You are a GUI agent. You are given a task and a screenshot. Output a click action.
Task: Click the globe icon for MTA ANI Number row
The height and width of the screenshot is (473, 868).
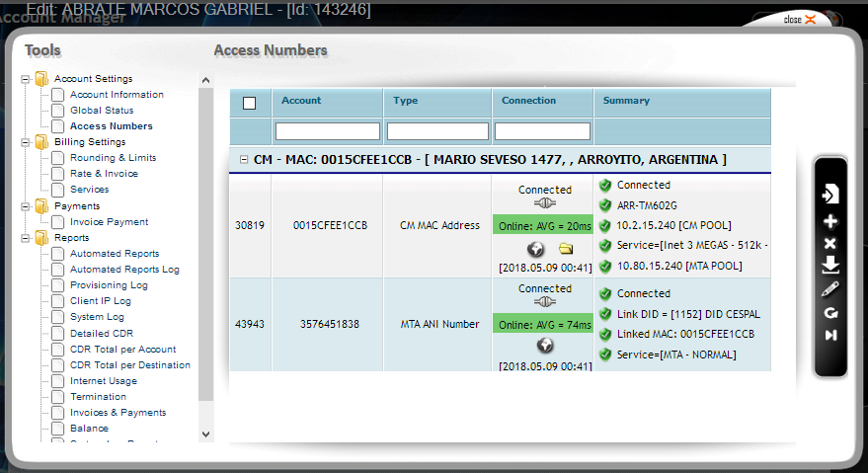tap(545, 345)
